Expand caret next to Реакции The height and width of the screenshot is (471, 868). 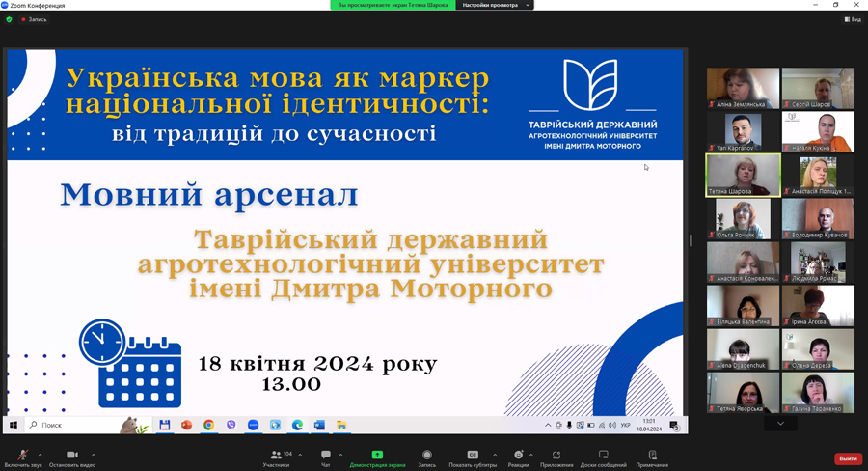pos(530,455)
